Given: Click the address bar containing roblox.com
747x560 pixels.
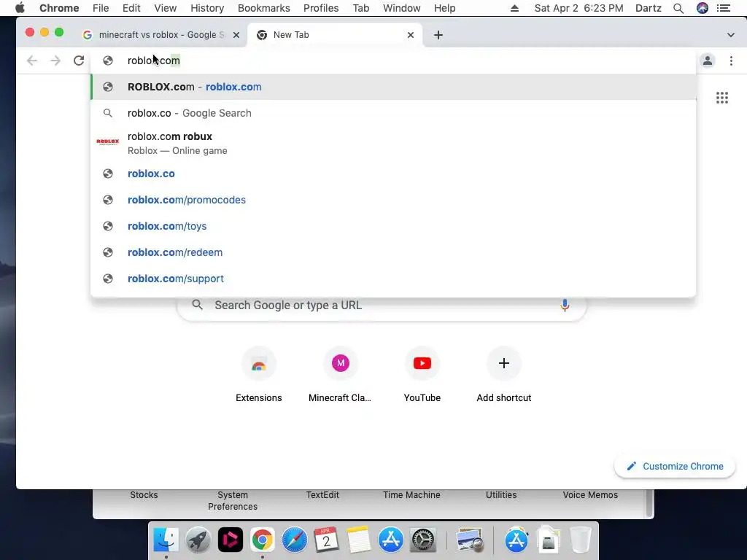Looking at the screenshot, I should [x=393, y=61].
